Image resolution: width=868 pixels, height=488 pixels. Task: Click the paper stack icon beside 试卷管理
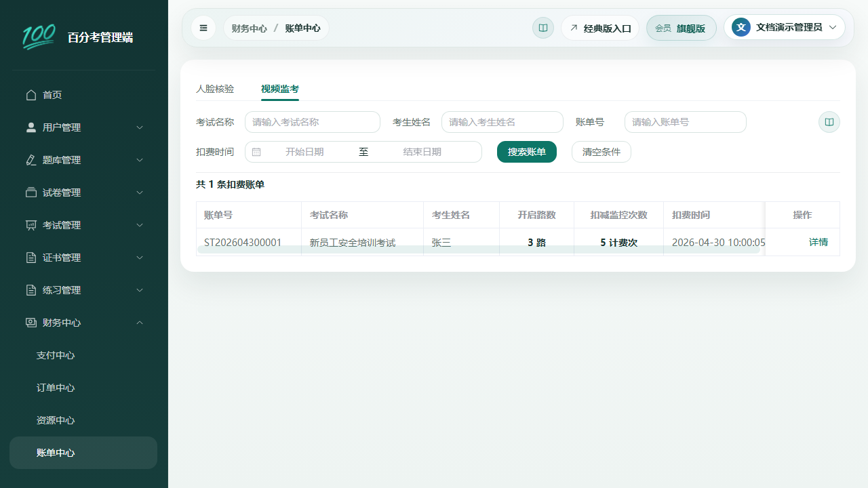31,192
